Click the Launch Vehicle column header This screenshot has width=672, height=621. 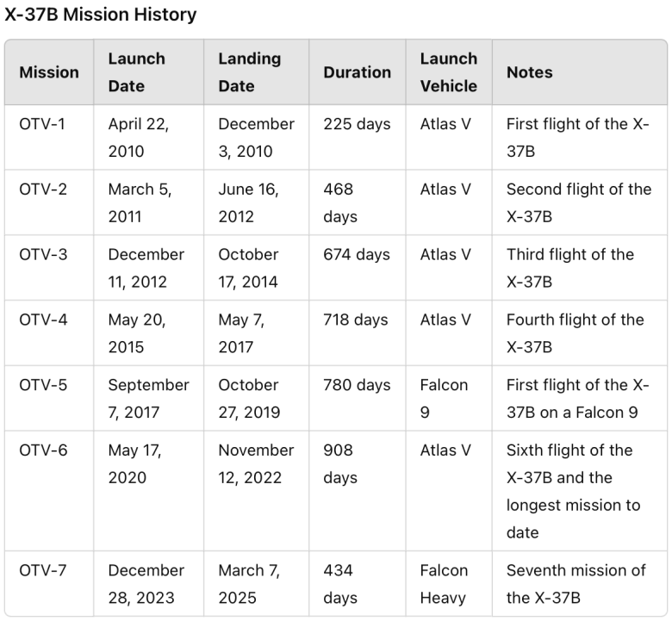(x=449, y=72)
